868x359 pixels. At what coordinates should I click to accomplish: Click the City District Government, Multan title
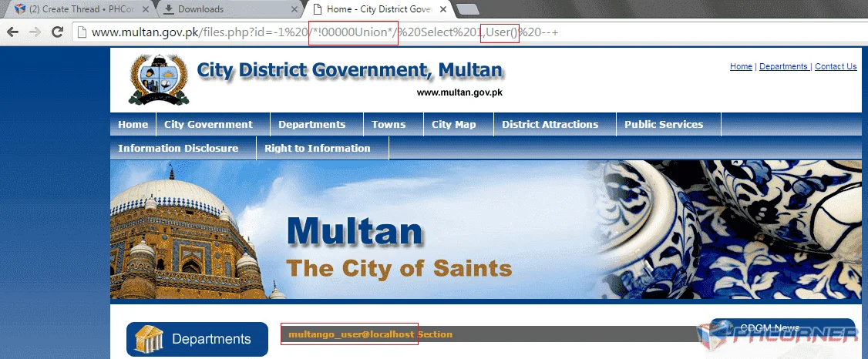(350, 70)
